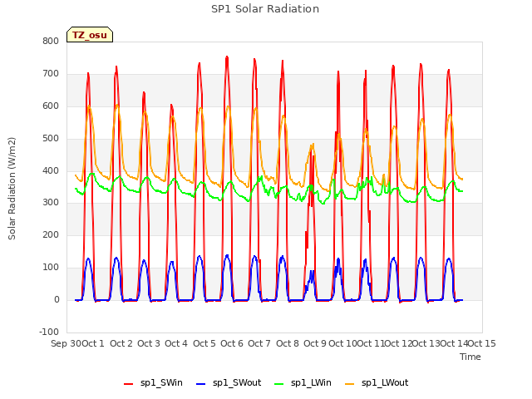Click the Sep 30 x-axis label

pos(66,343)
